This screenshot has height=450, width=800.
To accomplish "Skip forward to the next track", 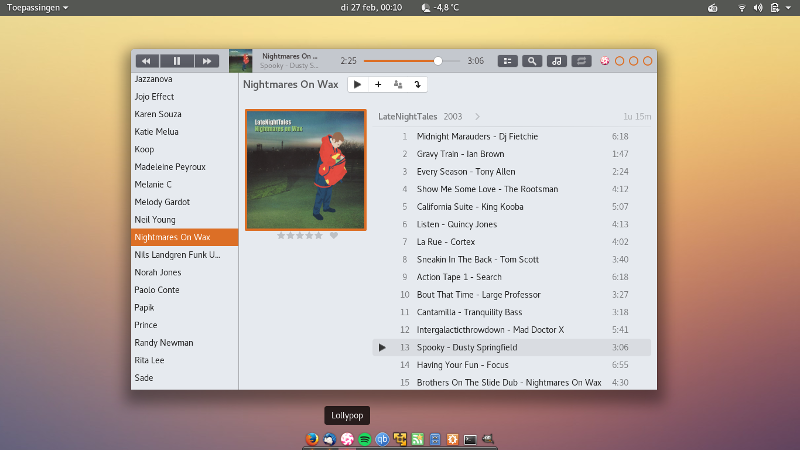I will pos(207,61).
